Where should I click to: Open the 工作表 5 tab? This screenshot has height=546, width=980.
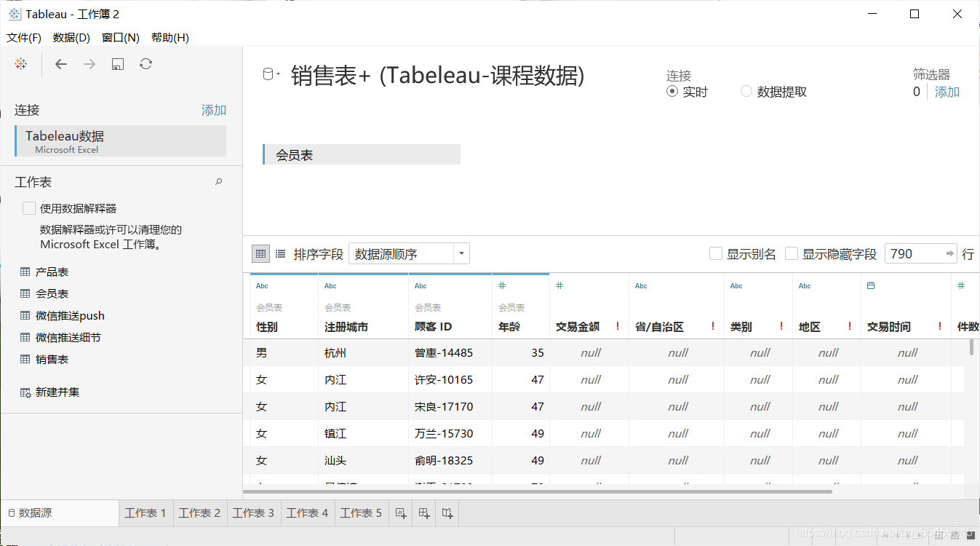361,513
